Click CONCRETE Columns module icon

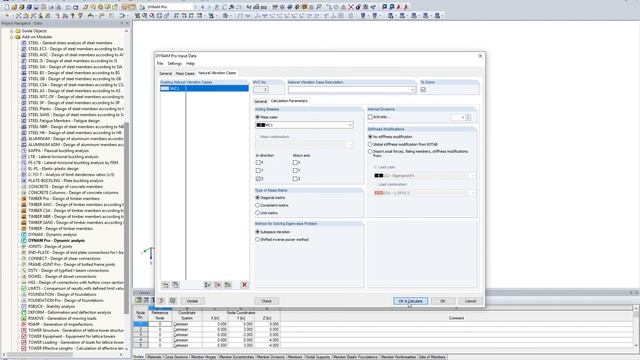click(x=24, y=193)
